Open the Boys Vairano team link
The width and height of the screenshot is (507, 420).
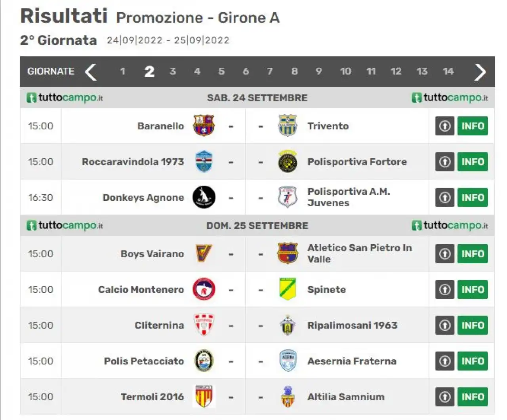coord(152,254)
